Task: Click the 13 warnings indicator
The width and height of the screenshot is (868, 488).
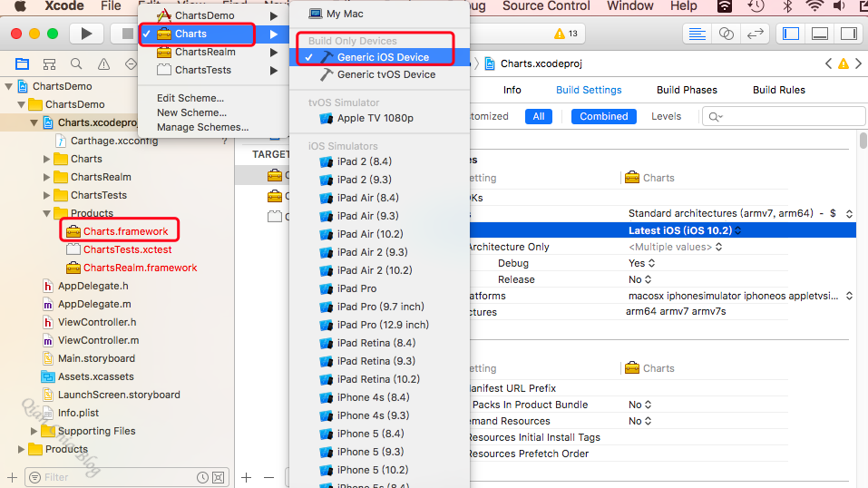Action: coord(566,34)
